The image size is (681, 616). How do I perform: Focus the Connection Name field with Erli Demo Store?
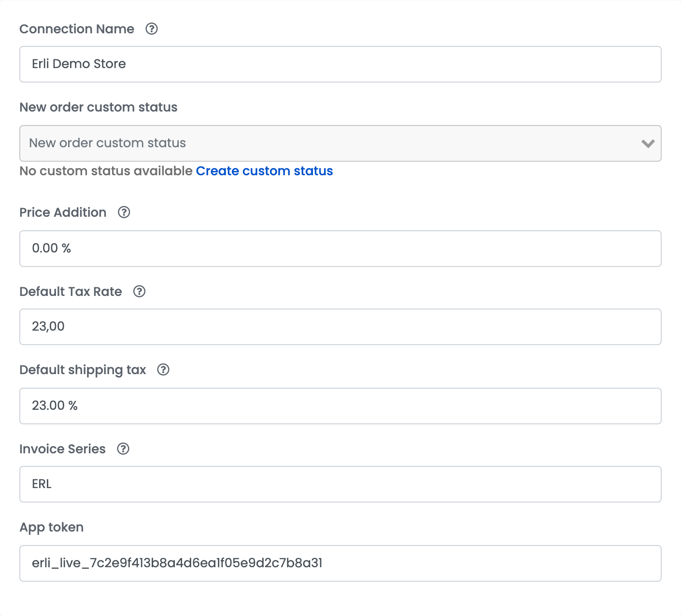(x=340, y=64)
